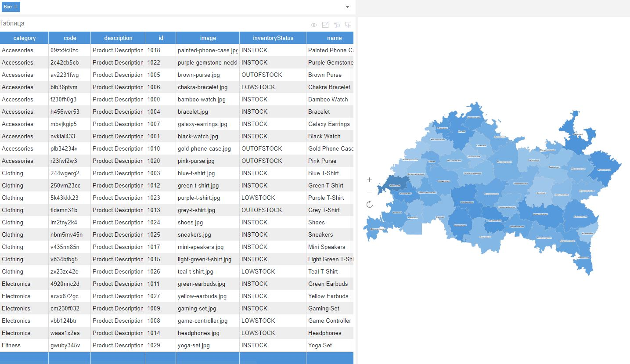Click the image column header

coord(208,38)
